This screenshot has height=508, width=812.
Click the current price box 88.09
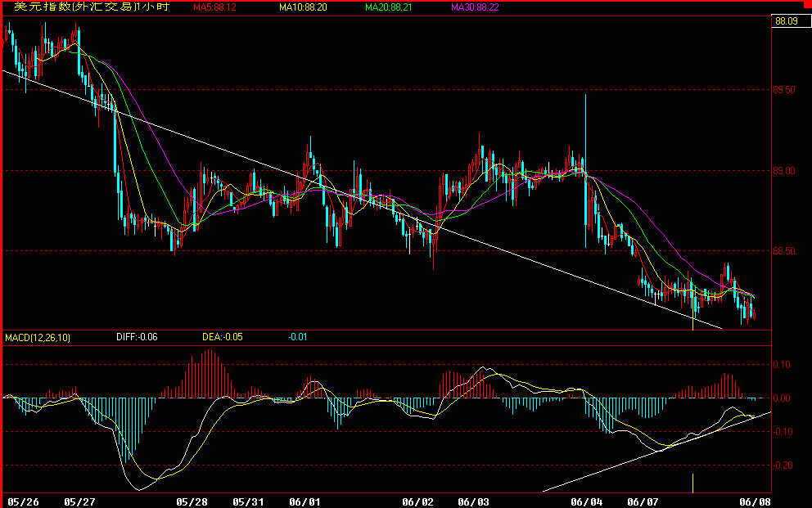(785, 22)
